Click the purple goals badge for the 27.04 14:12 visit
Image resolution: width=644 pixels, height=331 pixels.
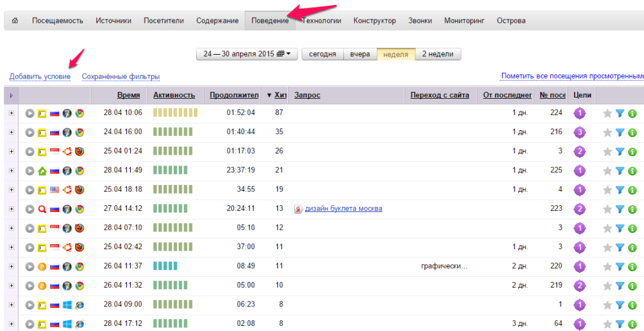[579, 209]
